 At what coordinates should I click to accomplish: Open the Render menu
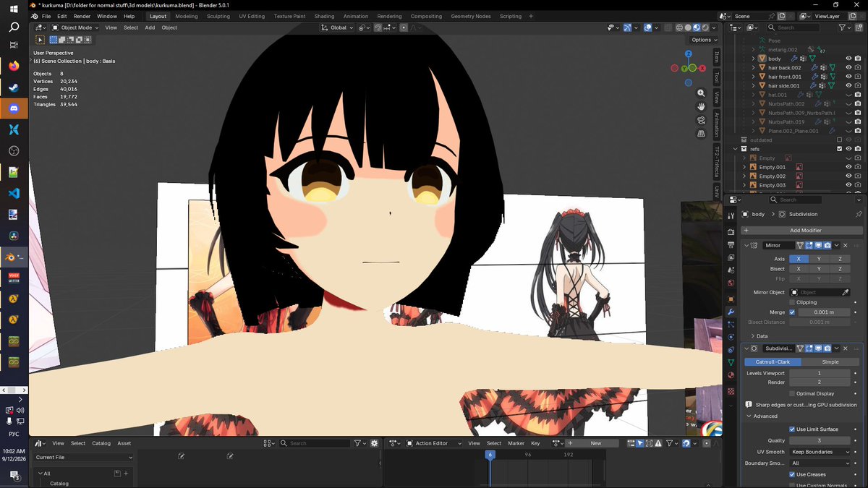click(x=82, y=16)
